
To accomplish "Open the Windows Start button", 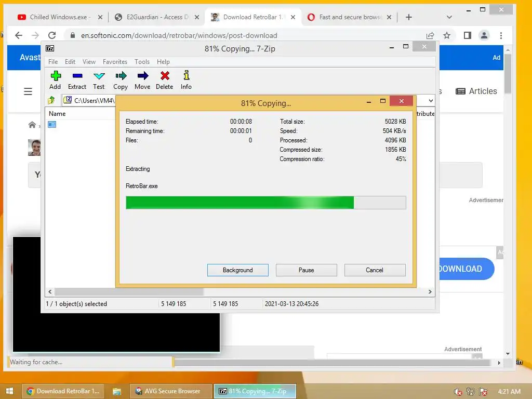I will coord(9,391).
